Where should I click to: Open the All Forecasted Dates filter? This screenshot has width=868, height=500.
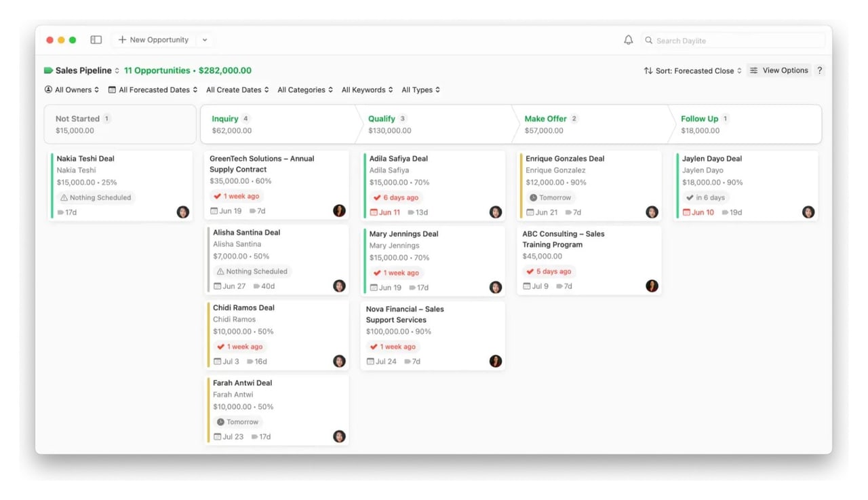tap(153, 90)
